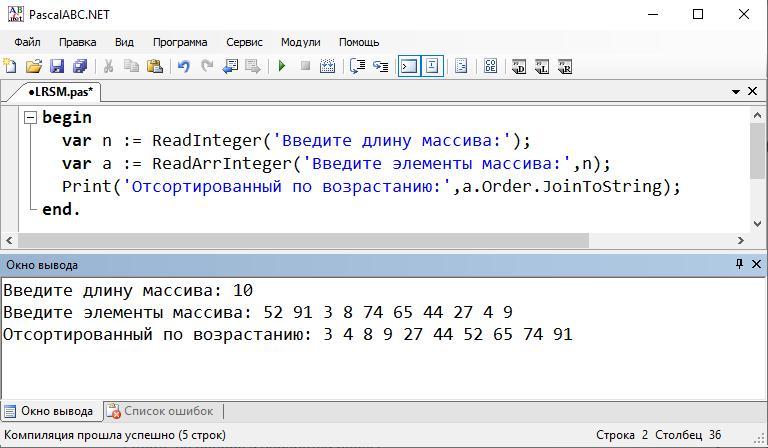Undo the last edit with the blue arrow
The image size is (768, 448).
click(x=184, y=66)
